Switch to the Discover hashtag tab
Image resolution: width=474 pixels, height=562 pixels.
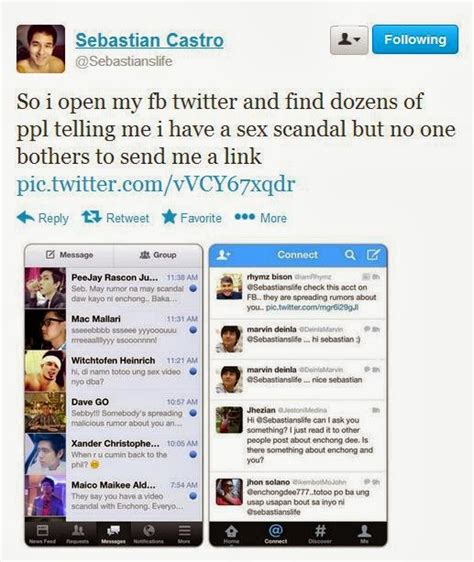[320, 533]
